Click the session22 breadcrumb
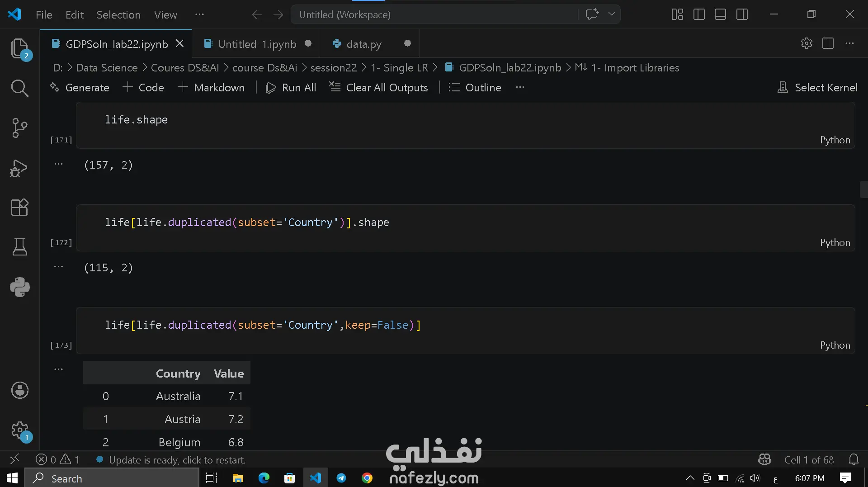This screenshot has width=868, height=487. tap(334, 68)
